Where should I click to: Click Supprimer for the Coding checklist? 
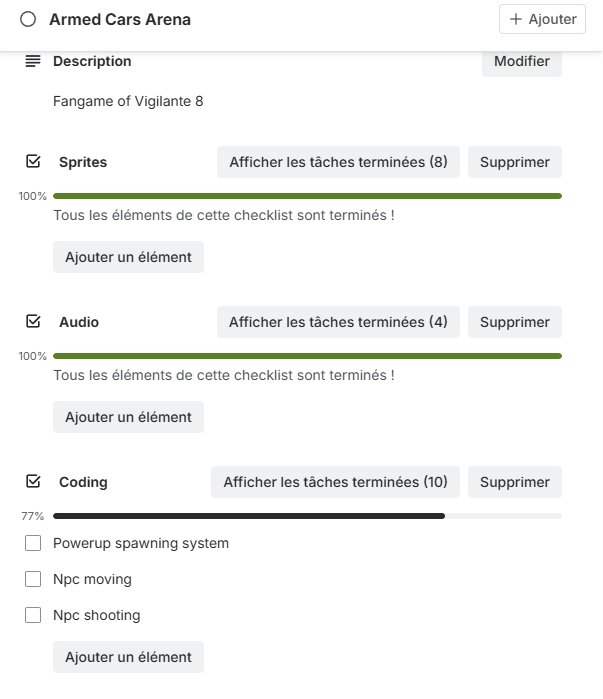coord(515,482)
